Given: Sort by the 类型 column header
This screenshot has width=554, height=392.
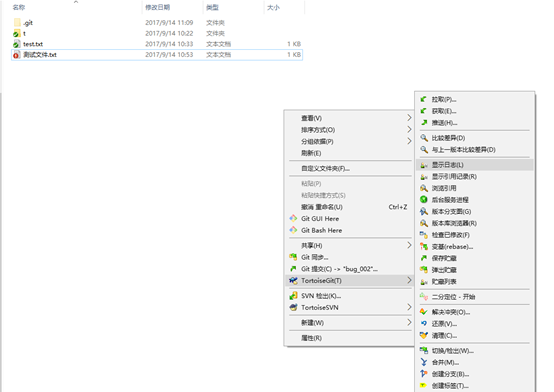Looking at the screenshot, I should [212, 7].
